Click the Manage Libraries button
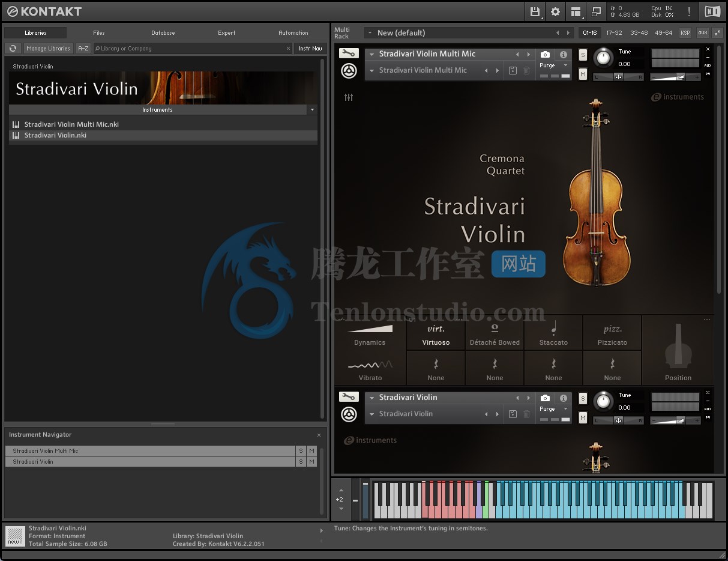Screen dimensions: 728x561 (49, 49)
